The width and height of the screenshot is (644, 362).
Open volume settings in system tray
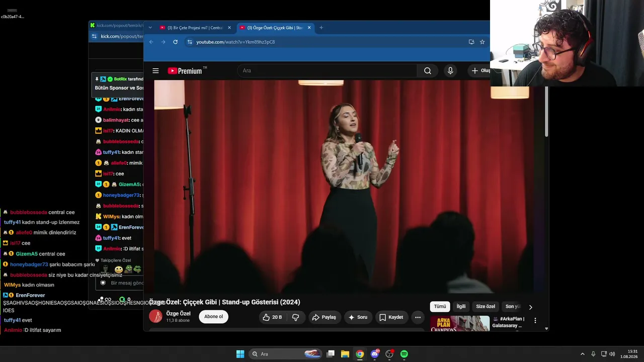612,354
